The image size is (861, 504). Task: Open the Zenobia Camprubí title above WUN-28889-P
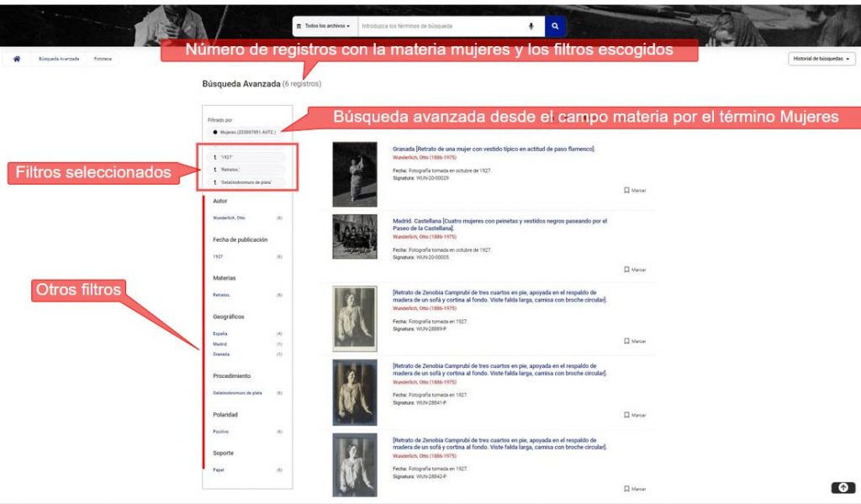click(499, 297)
